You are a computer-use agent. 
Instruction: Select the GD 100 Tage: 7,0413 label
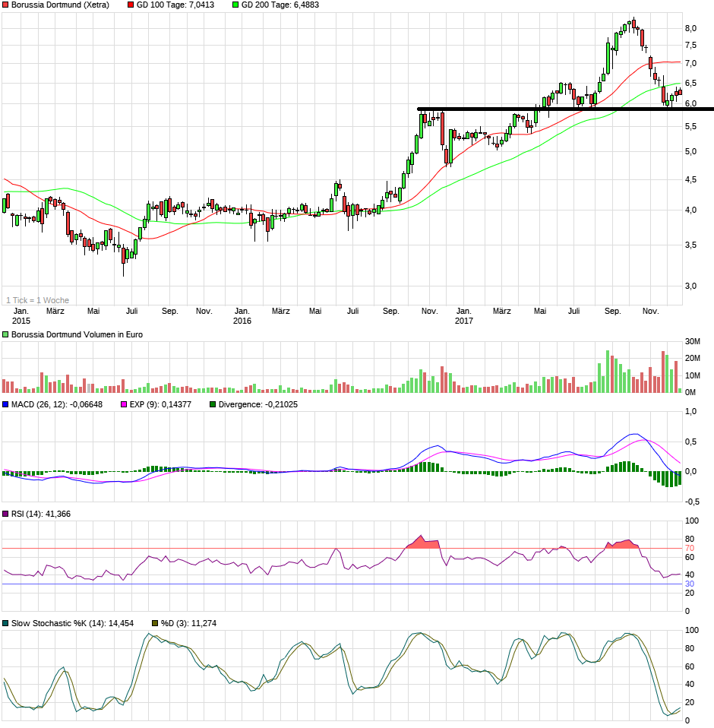point(175,5)
